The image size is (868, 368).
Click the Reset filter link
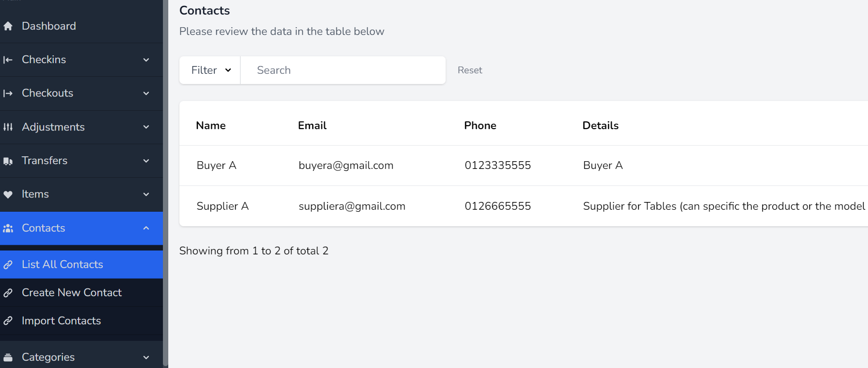[x=469, y=70]
